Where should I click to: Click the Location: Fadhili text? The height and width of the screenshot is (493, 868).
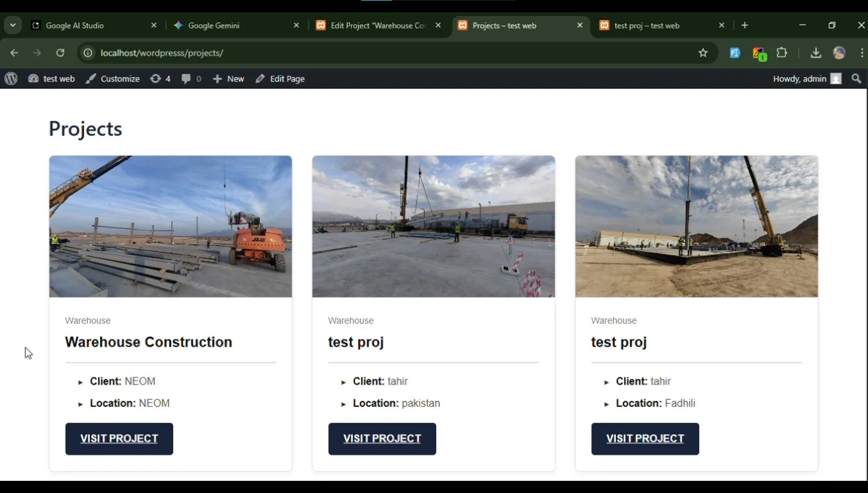point(656,403)
